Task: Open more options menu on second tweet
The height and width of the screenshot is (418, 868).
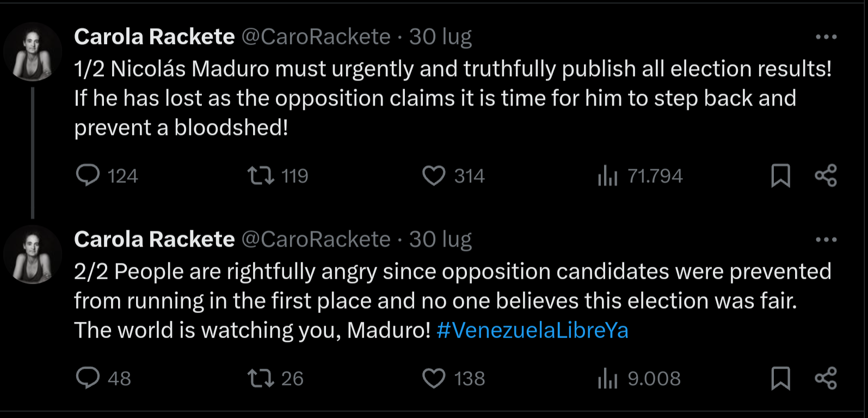Action: tap(826, 239)
